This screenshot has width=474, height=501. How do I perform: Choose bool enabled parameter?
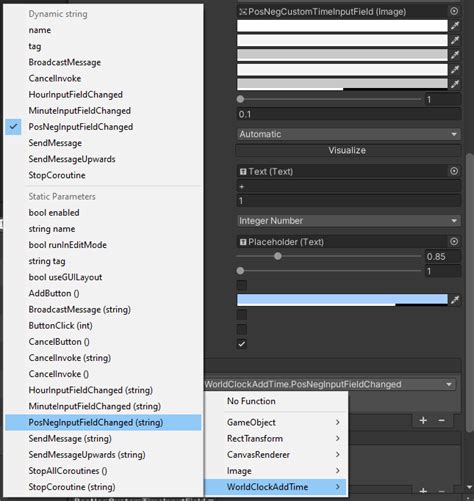103,213
